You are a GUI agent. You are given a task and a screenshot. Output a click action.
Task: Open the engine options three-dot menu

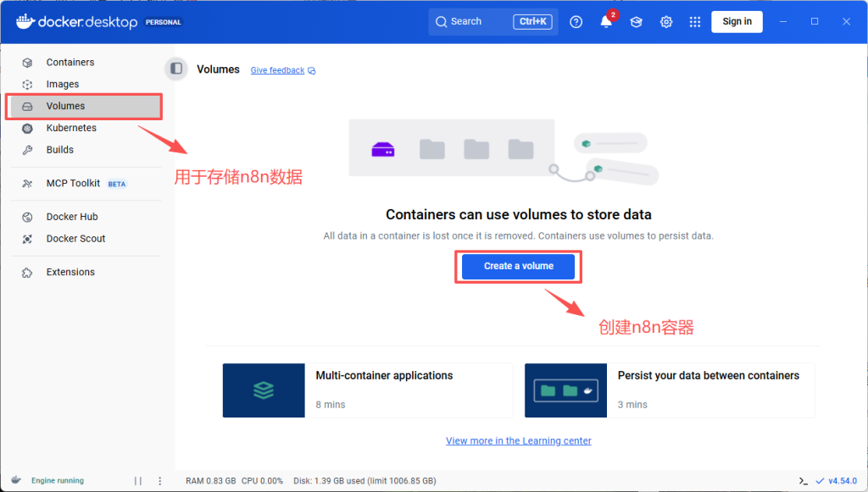coord(159,481)
